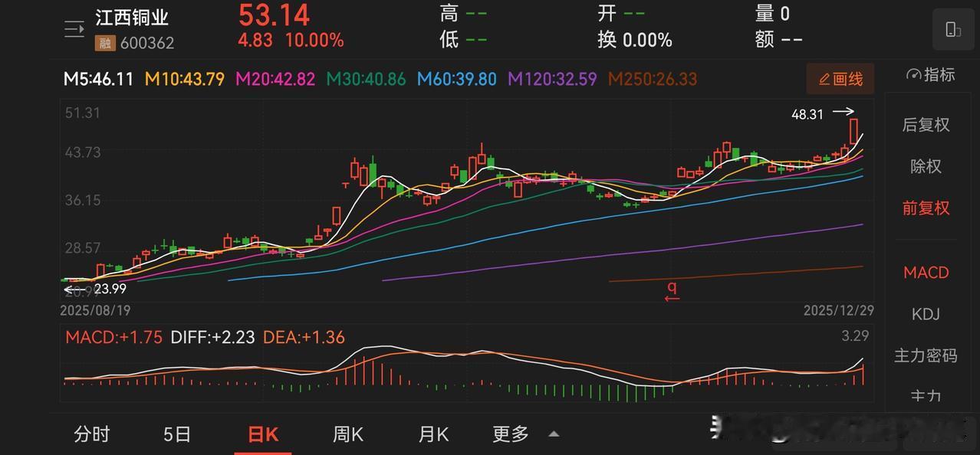980x455 pixels.
Task: Click the MACD:+1.75 value label
Action: coord(113,337)
